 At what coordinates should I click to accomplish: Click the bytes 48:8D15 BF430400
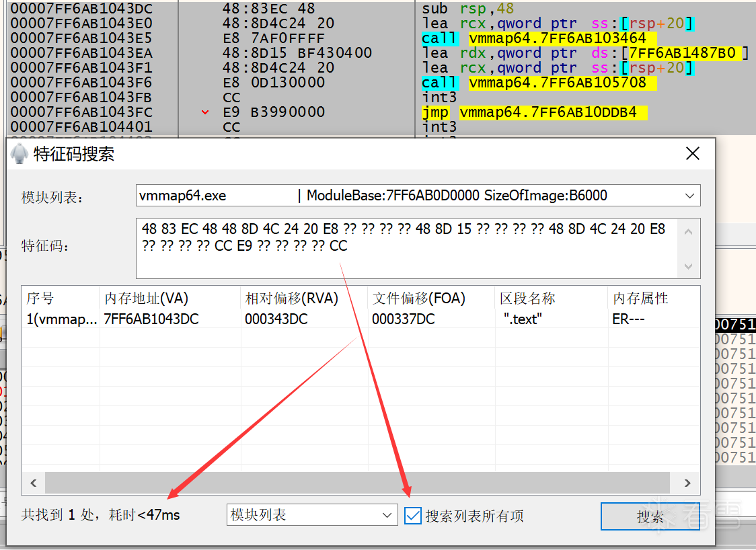coord(297,53)
